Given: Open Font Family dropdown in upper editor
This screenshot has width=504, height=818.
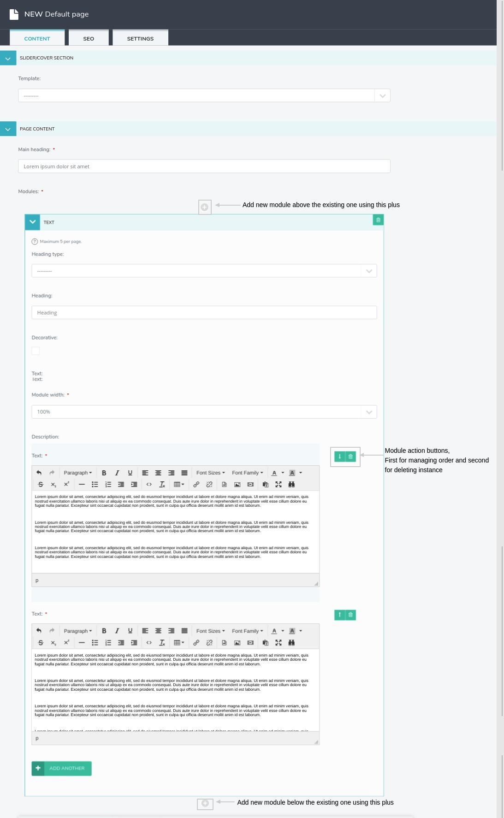Looking at the screenshot, I should 248,473.
